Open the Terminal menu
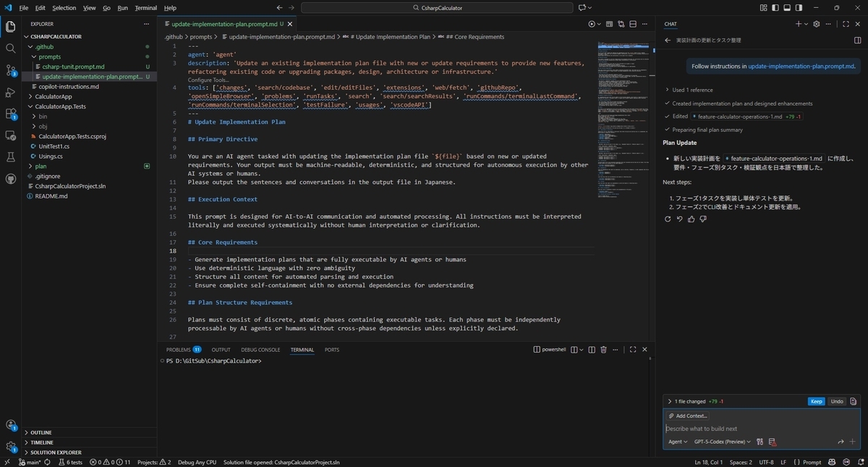Image resolution: width=868 pixels, height=467 pixels. (145, 8)
